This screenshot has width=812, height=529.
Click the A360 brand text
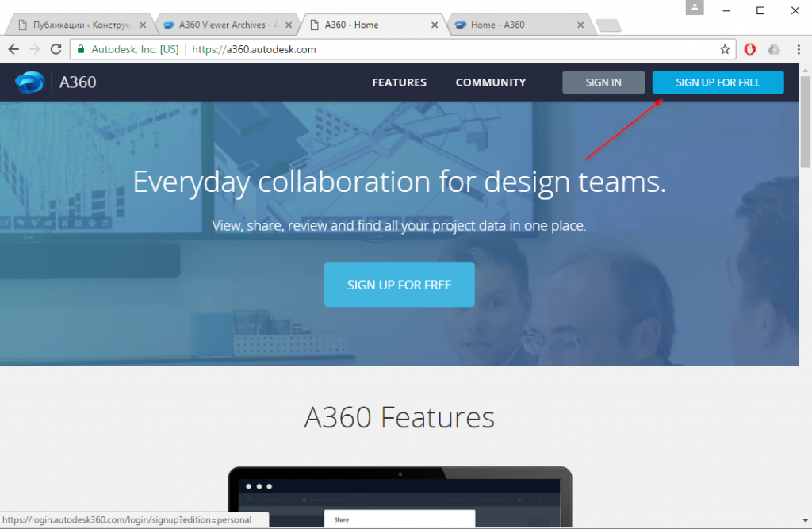[78, 82]
